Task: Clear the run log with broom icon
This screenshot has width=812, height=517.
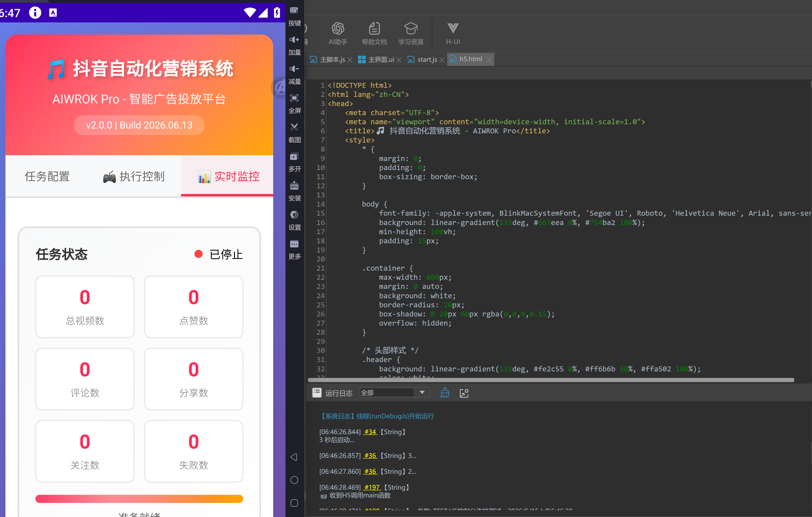Action: click(445, 393)
